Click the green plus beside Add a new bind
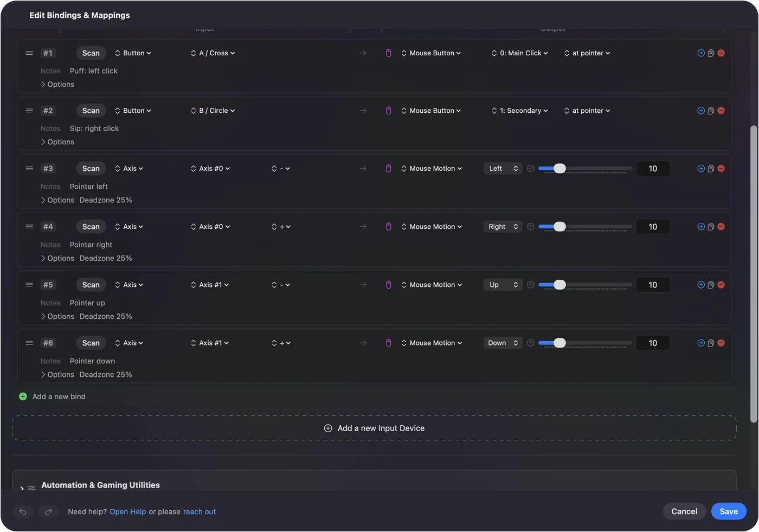The height and width of the screenshot is (532, 759). (23, 396)
